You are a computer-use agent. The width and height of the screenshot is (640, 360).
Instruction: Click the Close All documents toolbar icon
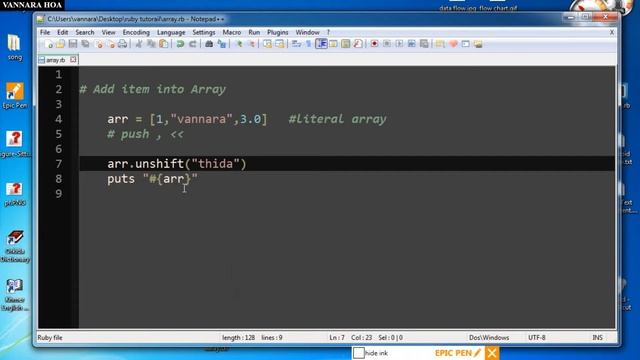pyautogui.click(x=111, y=44)
